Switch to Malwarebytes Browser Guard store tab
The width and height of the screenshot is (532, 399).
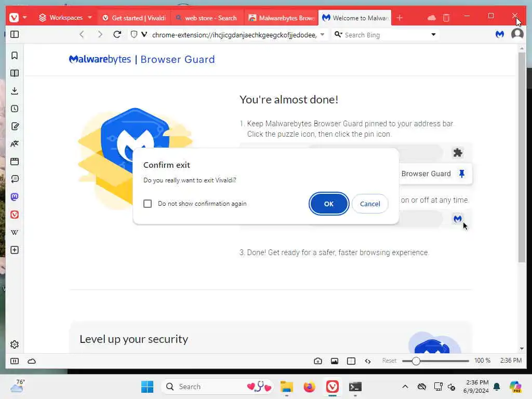point(281,18)
